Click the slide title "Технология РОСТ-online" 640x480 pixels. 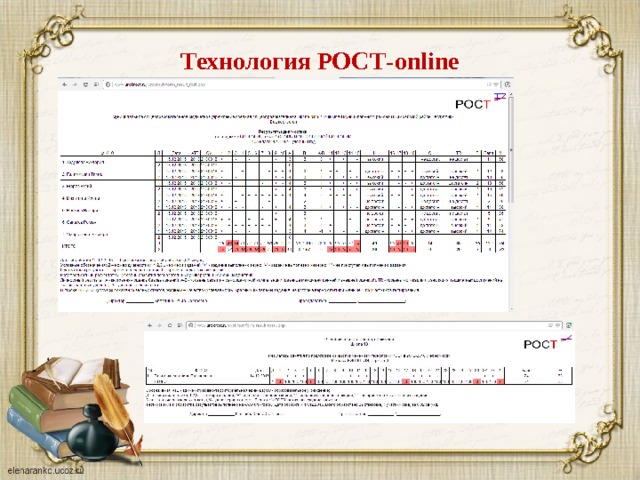[320, 61]
